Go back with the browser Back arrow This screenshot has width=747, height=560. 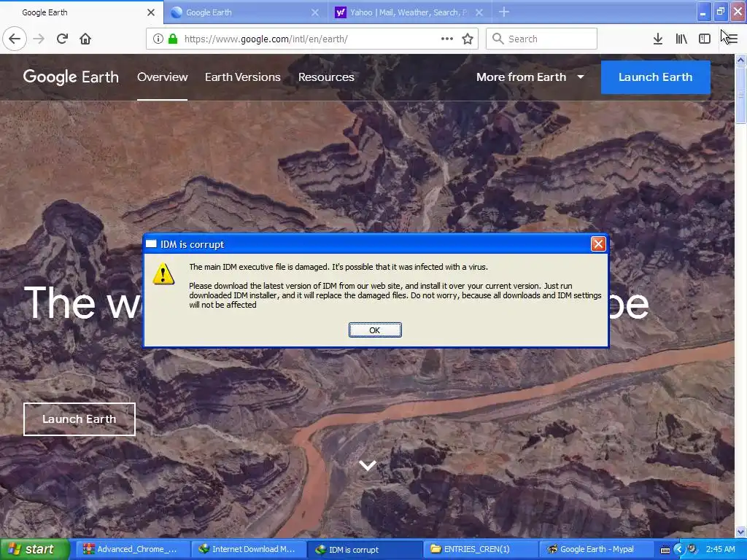point(15,39)
